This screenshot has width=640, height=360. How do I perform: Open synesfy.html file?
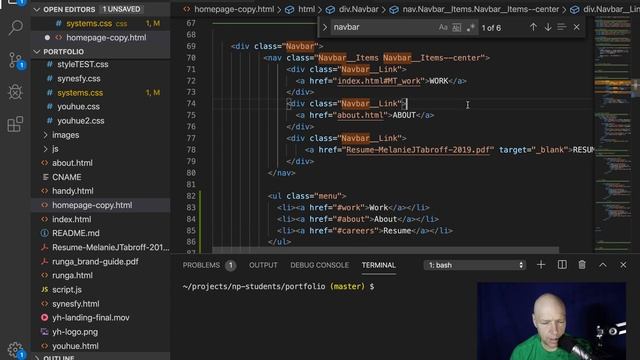(x=76, y=304)
